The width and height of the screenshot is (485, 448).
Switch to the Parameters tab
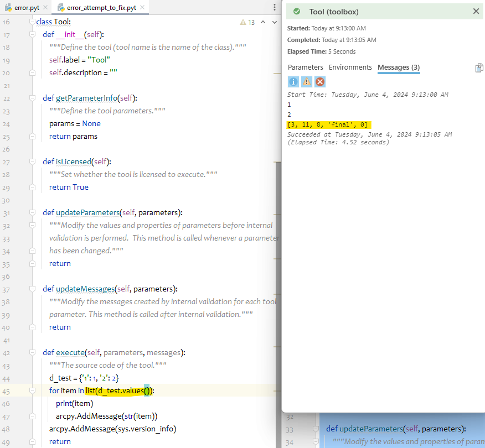(305, 67)
